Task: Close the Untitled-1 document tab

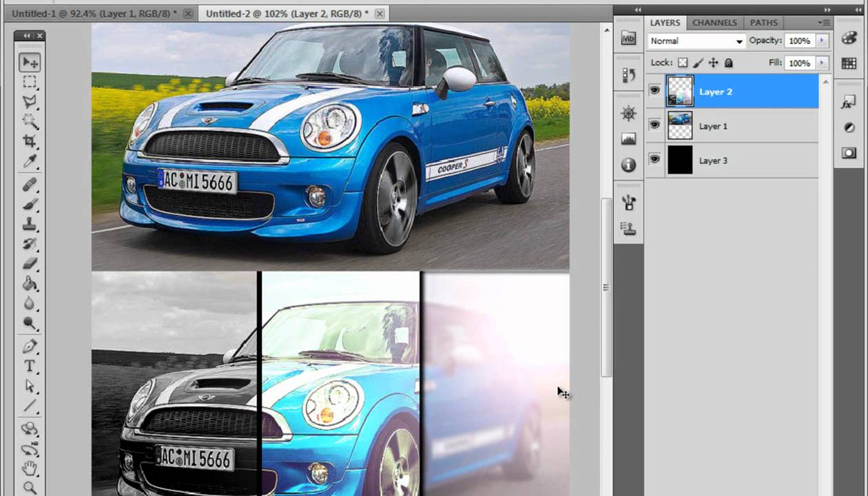Action: pos(187,13)
